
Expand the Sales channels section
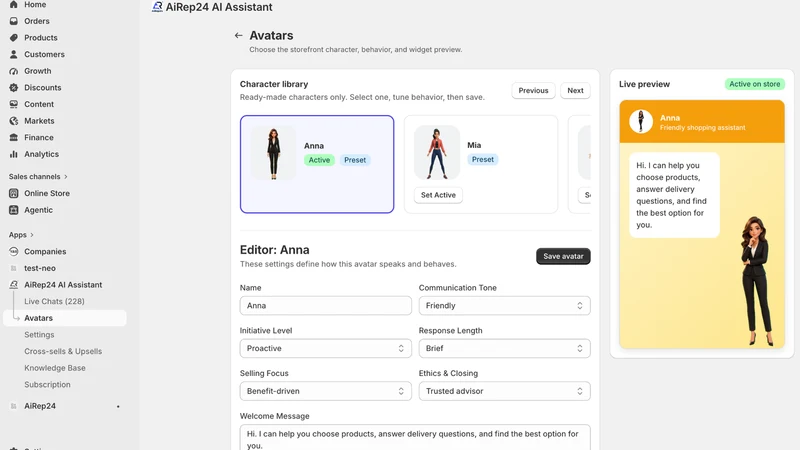(x=38, y=177)
